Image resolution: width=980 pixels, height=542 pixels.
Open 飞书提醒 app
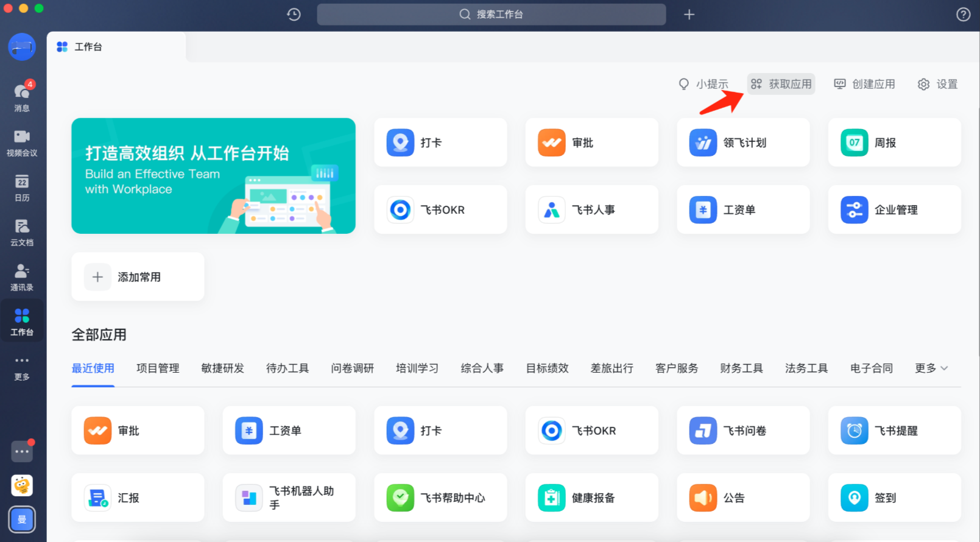pos(894,431)
